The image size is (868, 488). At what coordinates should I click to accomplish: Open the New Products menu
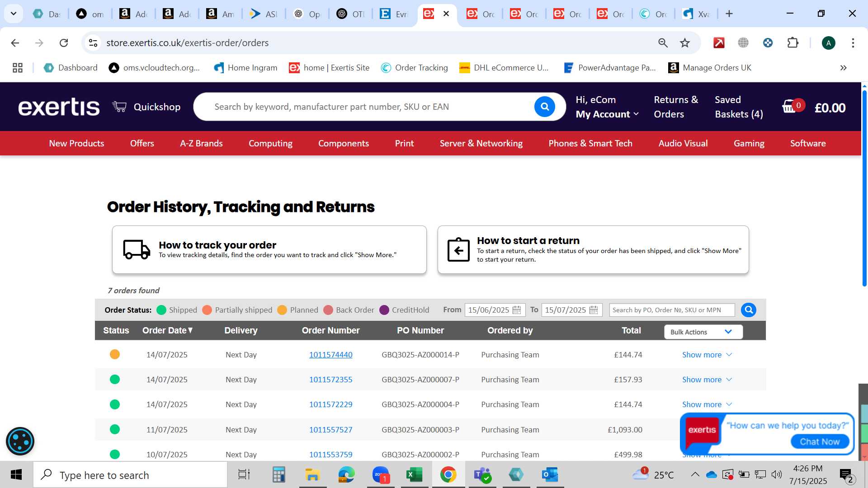pos(76,143)
